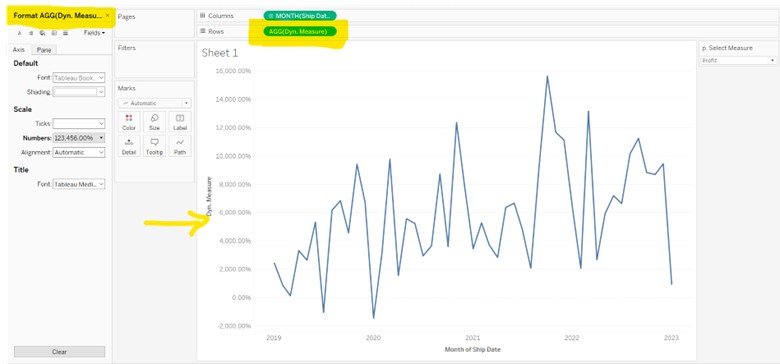Select the Format Lines icon
The height and width of the screenshot is (364, 780).
65,33
